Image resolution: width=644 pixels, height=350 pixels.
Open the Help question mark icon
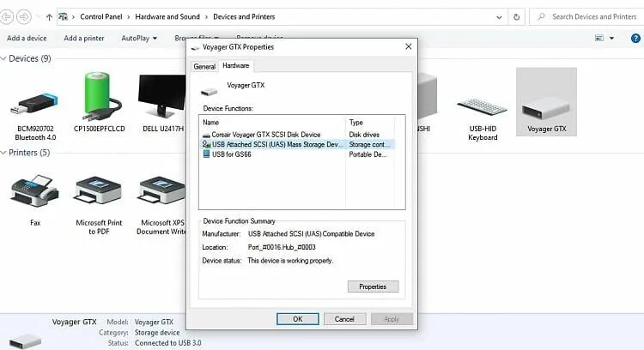pos(635,38)
